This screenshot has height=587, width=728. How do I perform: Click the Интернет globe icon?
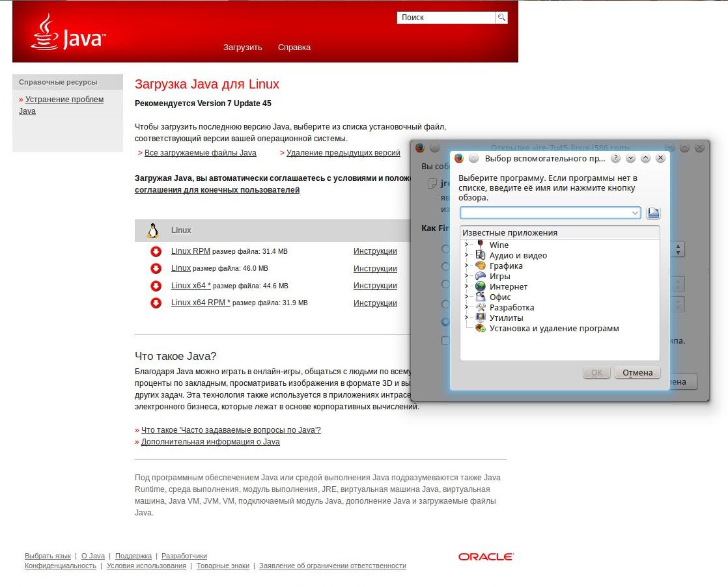[481, 286]
